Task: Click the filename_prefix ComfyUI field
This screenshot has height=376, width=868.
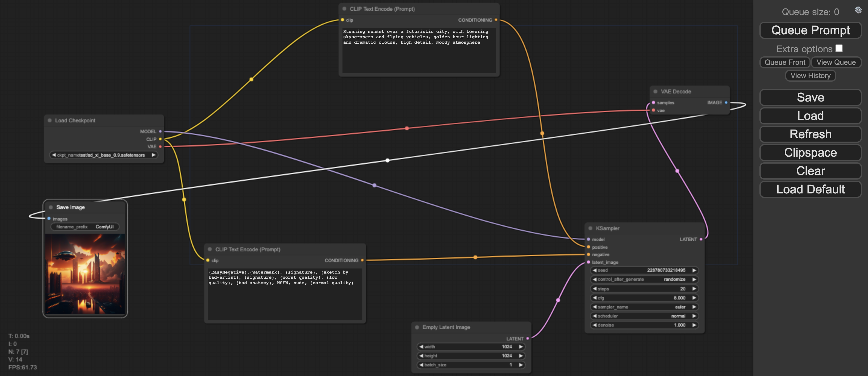Action: click(x=85, y=227)
